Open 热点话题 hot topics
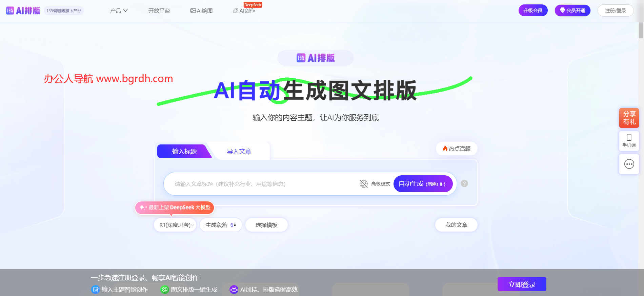The image size is (644, 296). 457,149
